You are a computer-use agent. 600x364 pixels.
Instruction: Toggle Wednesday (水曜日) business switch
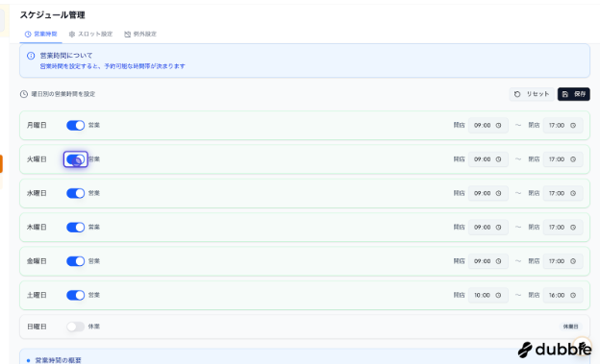click(x=75, y=193)
